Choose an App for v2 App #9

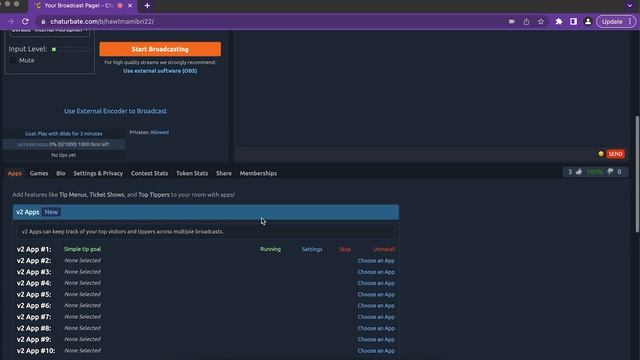click(x=376, y=340)
